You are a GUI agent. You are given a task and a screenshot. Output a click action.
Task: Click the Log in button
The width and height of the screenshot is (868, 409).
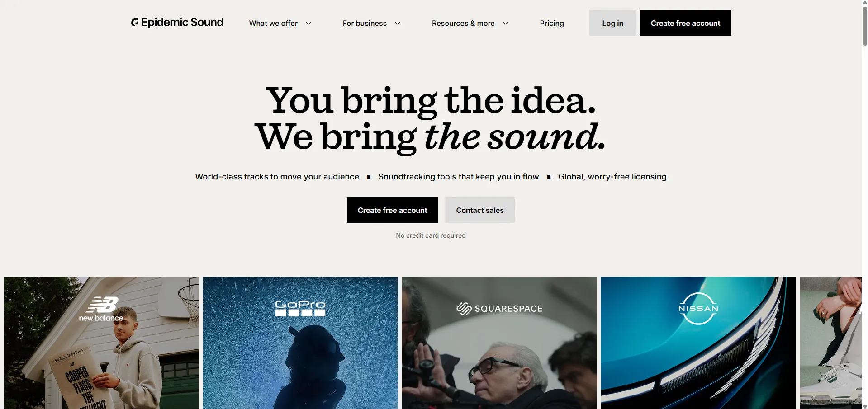(613, 23)
